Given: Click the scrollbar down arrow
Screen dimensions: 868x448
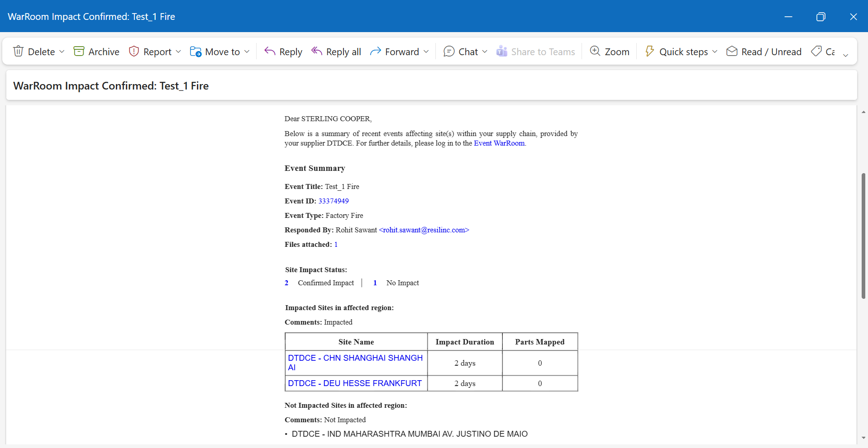Looking at the screenshot, I should pos(863,438).
